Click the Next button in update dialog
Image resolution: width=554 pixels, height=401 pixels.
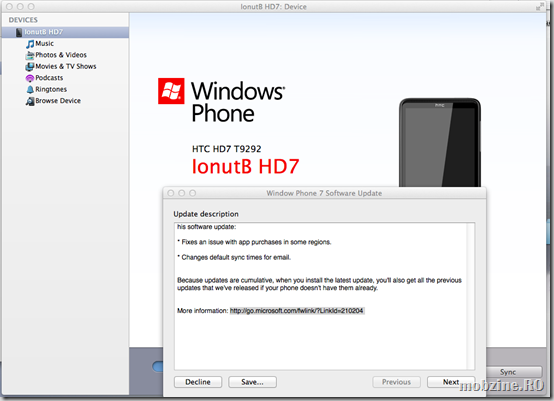coord(451,382)
